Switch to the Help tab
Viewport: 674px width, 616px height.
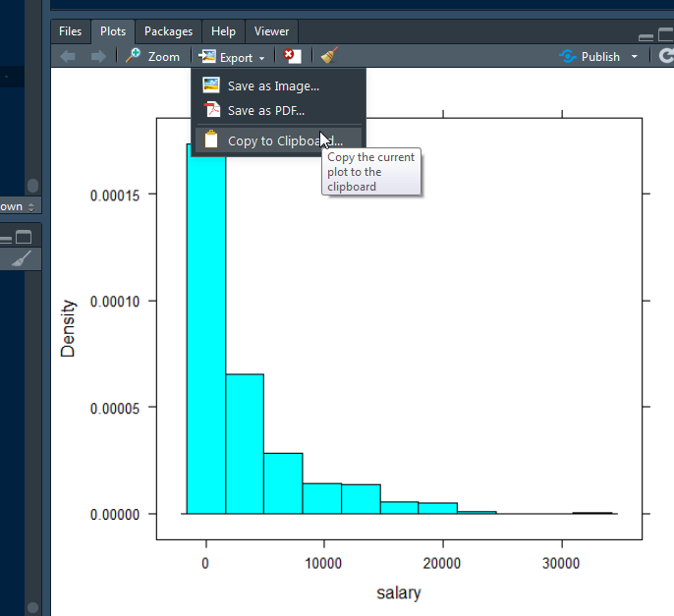pyautogui.click(x=223, y=31)
